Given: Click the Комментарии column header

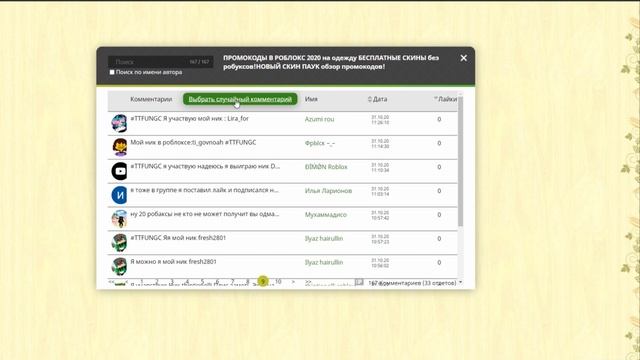Looking at the screenshot, I should click(151, 99).
